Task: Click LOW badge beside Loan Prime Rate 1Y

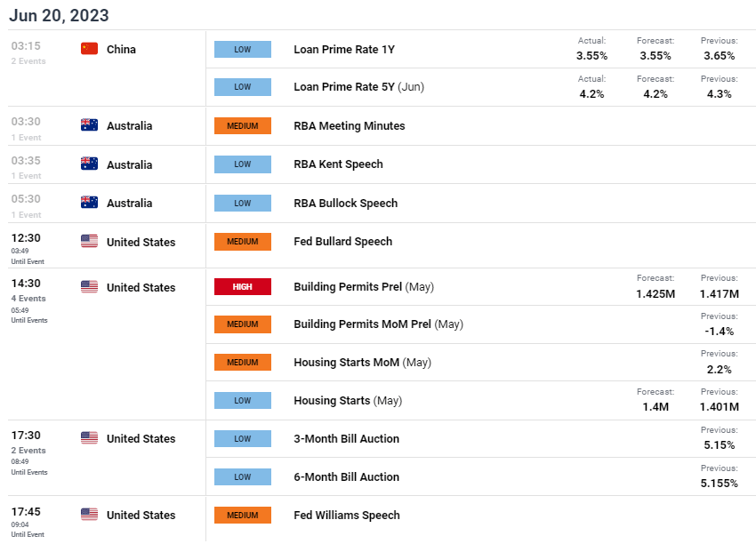Action: coord(243,50)
